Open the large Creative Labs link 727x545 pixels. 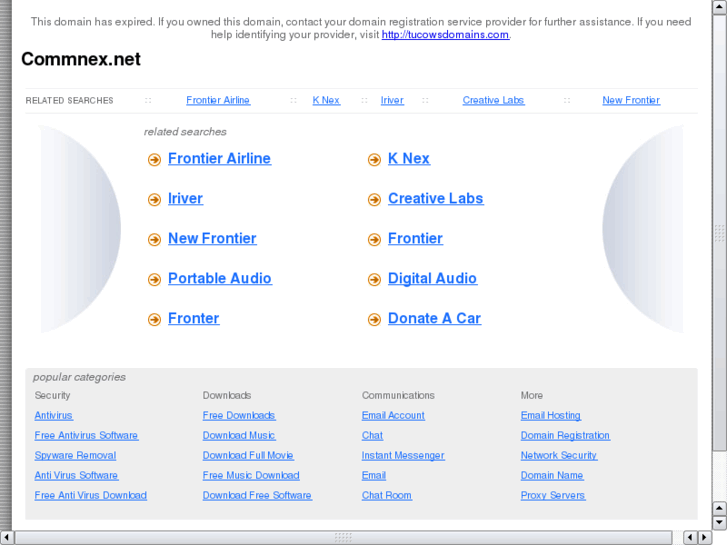tap(436, 199)
